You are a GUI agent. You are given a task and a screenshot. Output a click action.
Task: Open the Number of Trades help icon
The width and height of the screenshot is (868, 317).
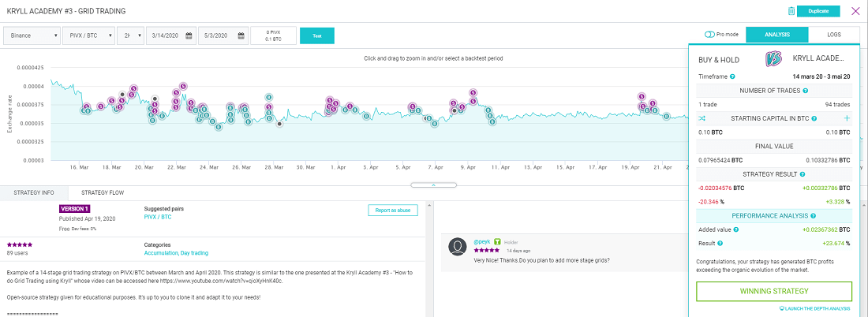click(x=806, y=90)
